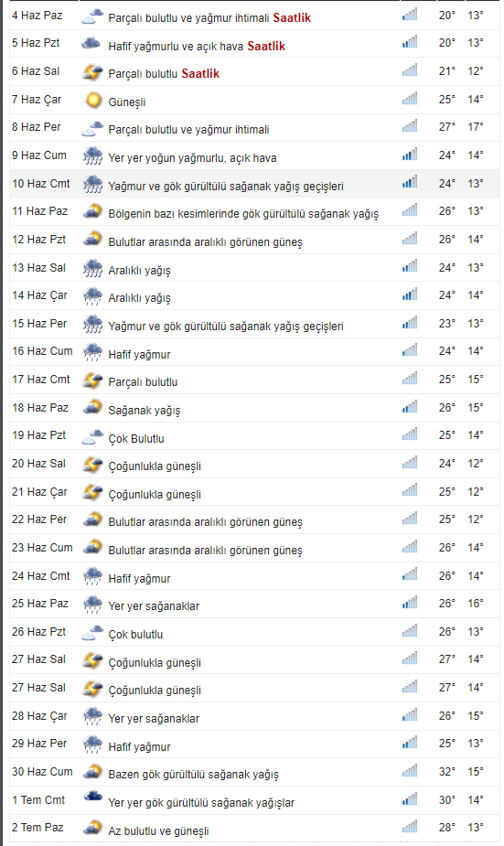Click the mostly sunny icon for 20 Haz Sal
Image resolution: width=504 pixels, height=846 pixels.
[92, 465]
